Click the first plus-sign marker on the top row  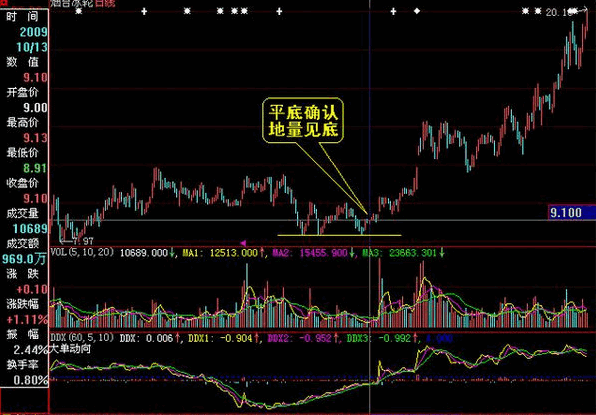[144, 11]
